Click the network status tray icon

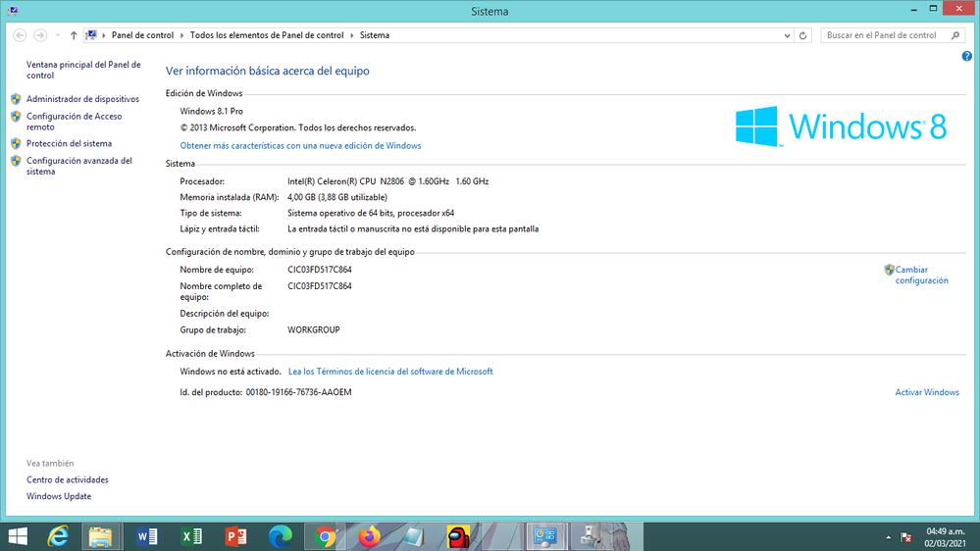tap(905, 537)
